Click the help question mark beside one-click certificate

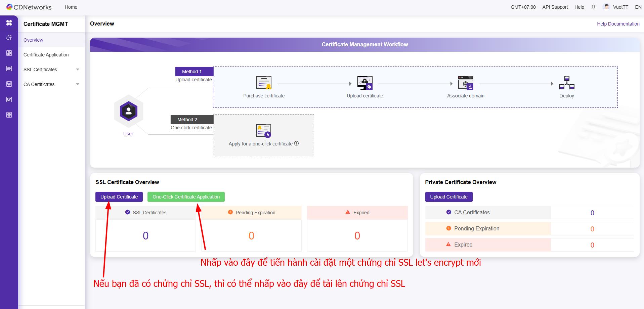pos(296,143)
